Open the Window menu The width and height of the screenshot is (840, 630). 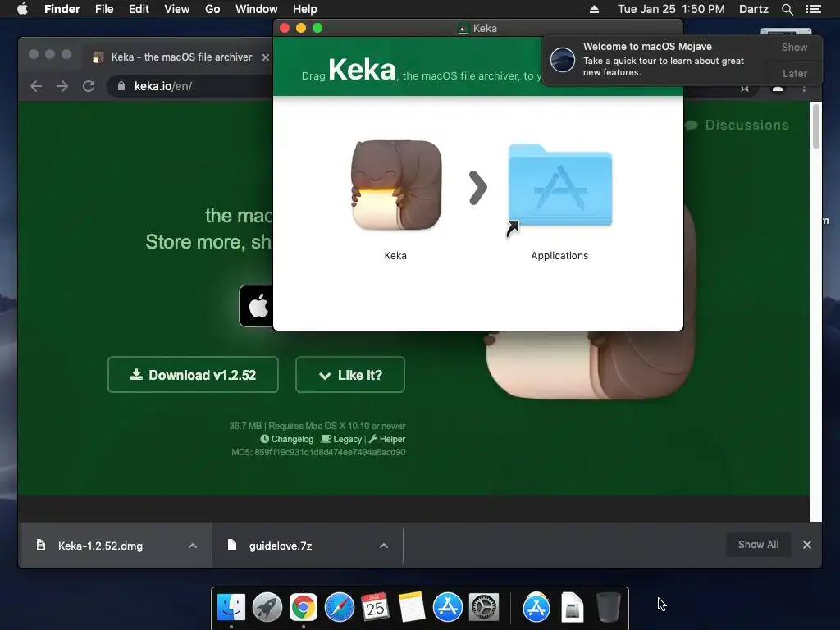click(x=257, y=9)
